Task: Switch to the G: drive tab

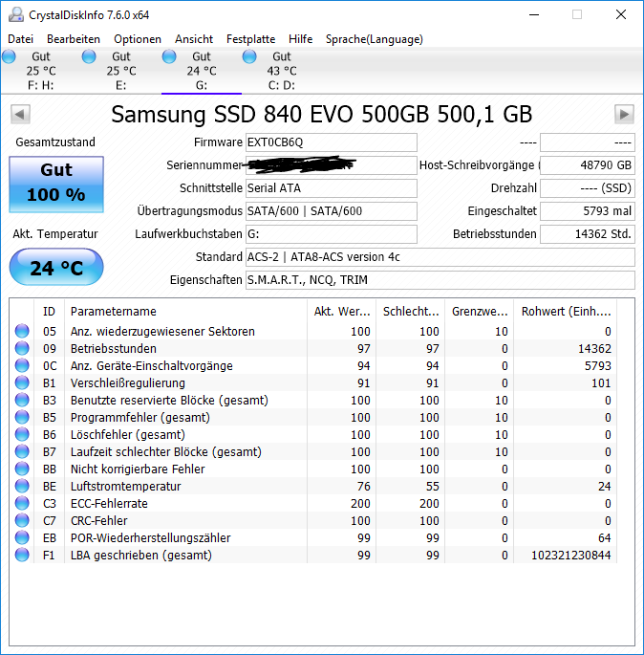Action: coord(202,71)
